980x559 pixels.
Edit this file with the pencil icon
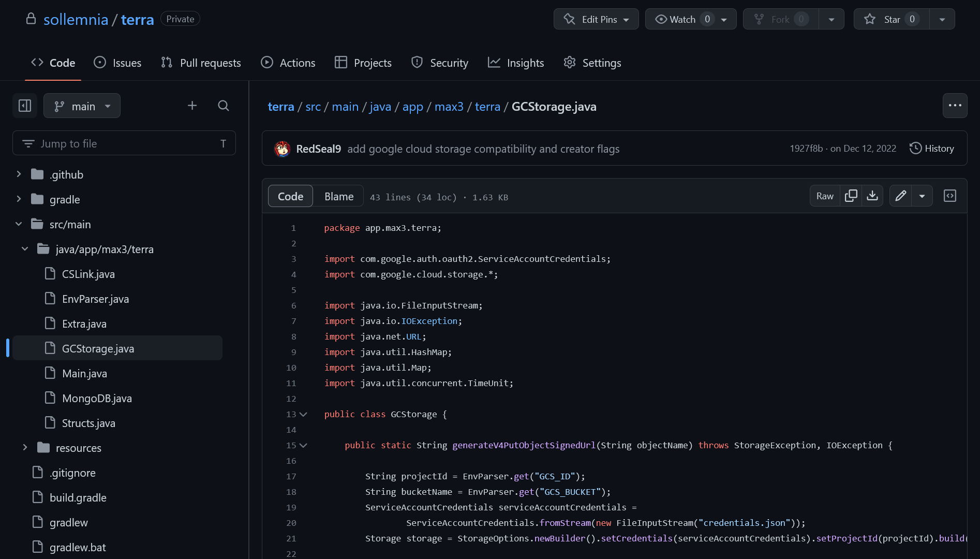click(900, 196)
